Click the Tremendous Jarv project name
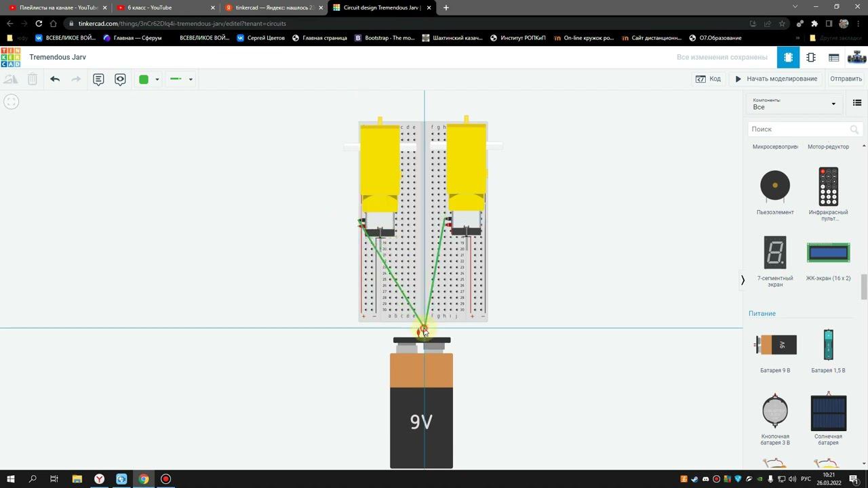 [x=58, y=57]
